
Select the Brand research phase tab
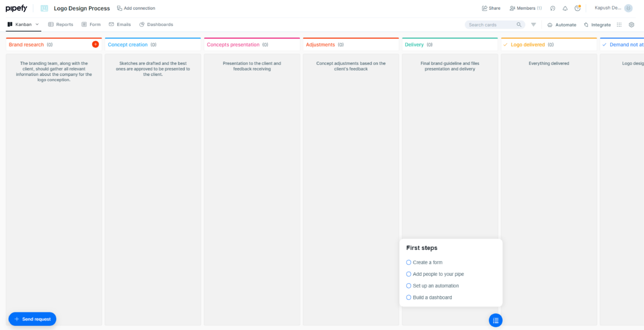26,44
